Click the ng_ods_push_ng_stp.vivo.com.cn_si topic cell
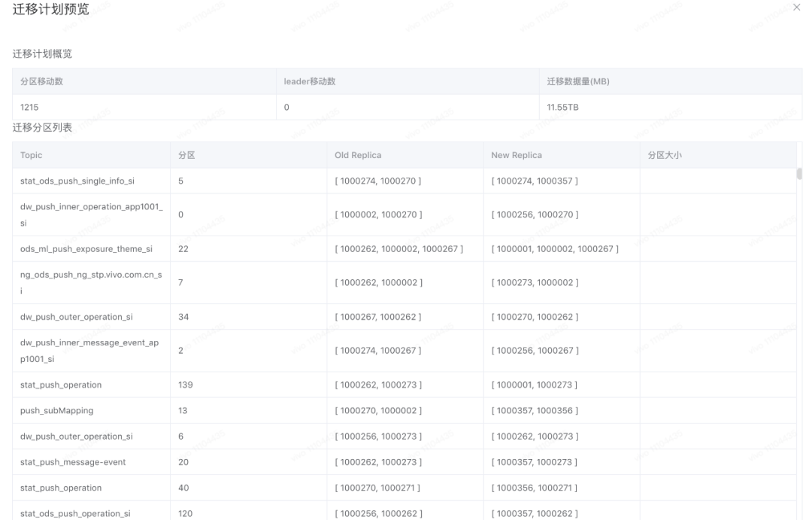Viewport: 812px width, 520px height. point(91,283)
